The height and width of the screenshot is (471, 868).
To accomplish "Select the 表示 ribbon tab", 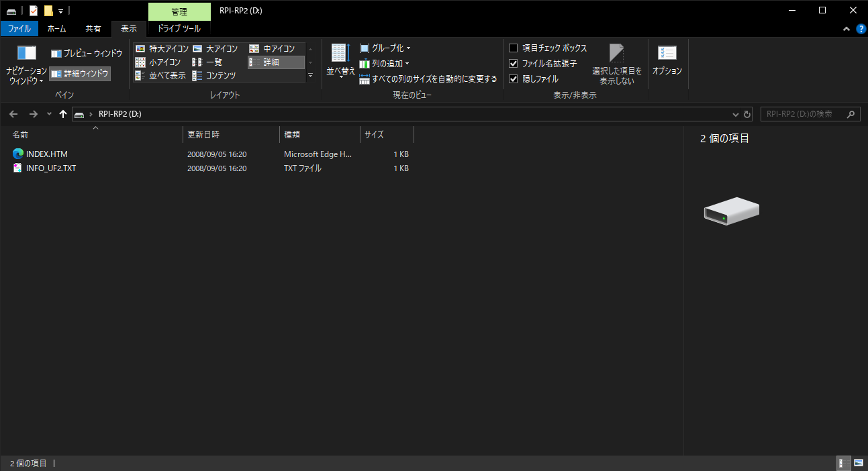I will (x=129, y=29).
